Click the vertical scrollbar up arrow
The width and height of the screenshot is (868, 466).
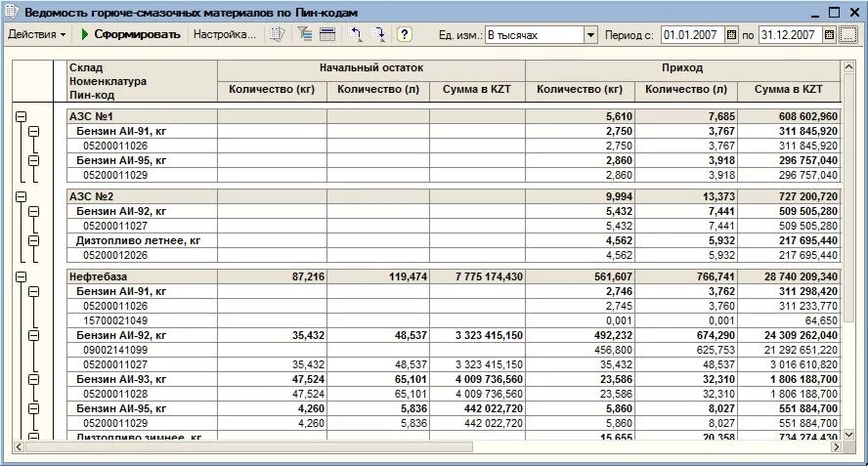pos(848,67)
